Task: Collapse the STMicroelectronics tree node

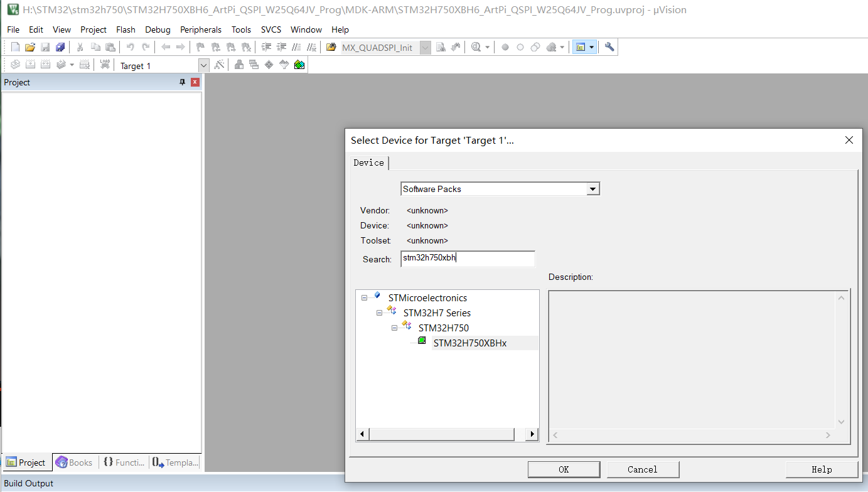Action: click(364, 298)
